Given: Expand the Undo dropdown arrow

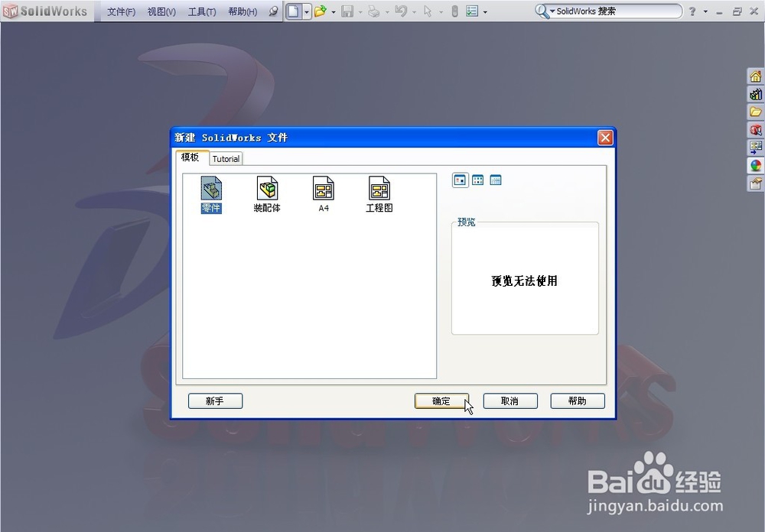Looking at the screenshot, I should click(x=414, y=11).
